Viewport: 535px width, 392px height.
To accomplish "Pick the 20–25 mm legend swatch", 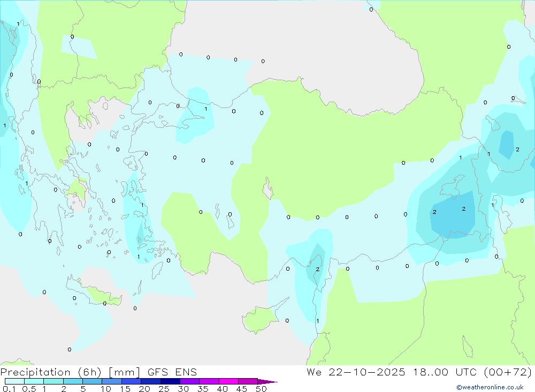I will click(150, 381).
